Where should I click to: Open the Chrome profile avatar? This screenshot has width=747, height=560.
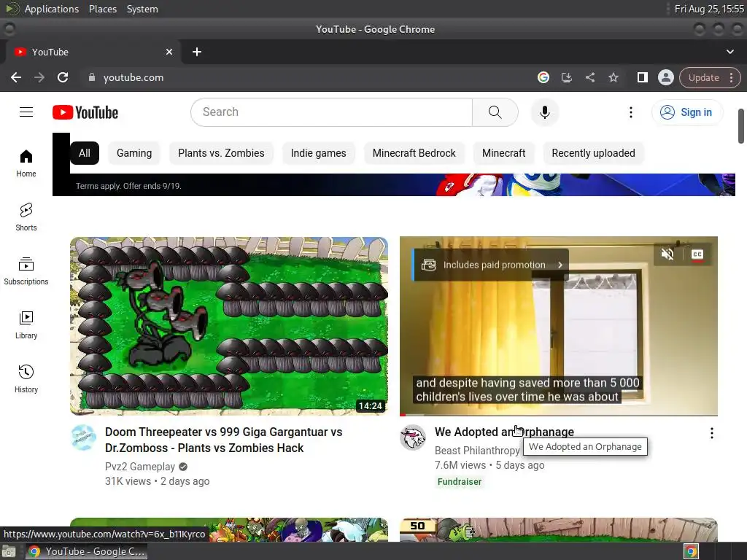[665, 77]
